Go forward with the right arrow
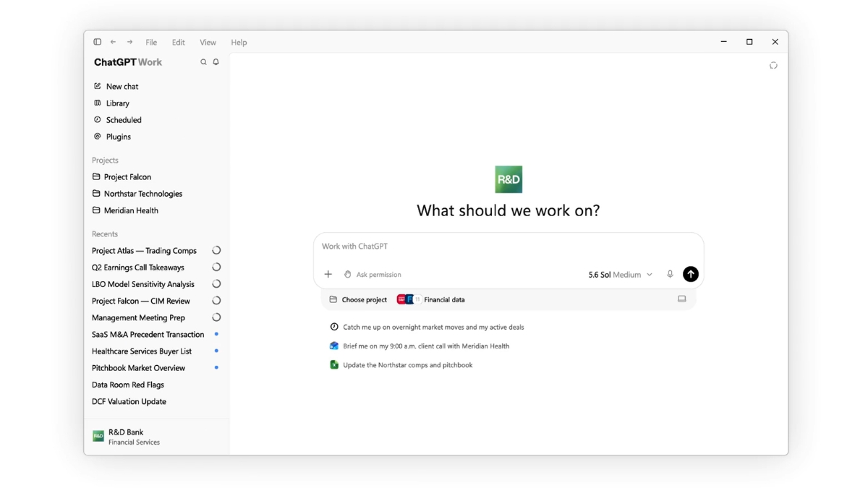The width and height of the screenshot is (868, 488). click(x=129, y=42)
